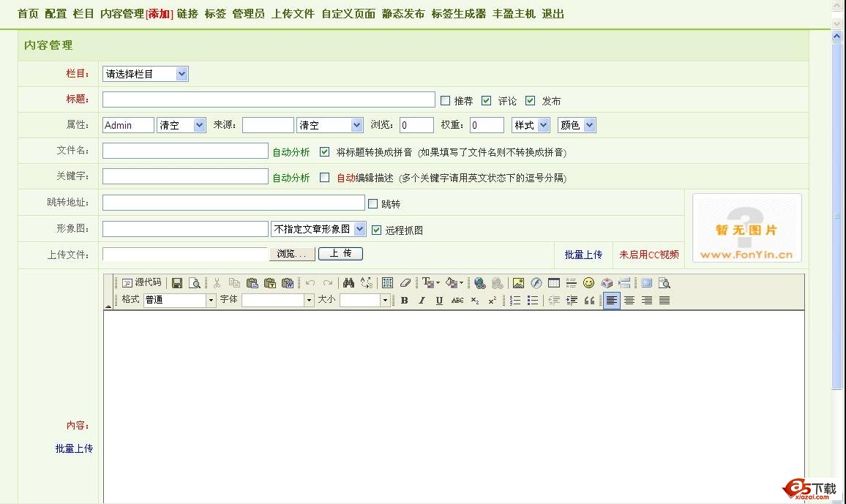Open the 样式 dropdown

click(531, 125)
